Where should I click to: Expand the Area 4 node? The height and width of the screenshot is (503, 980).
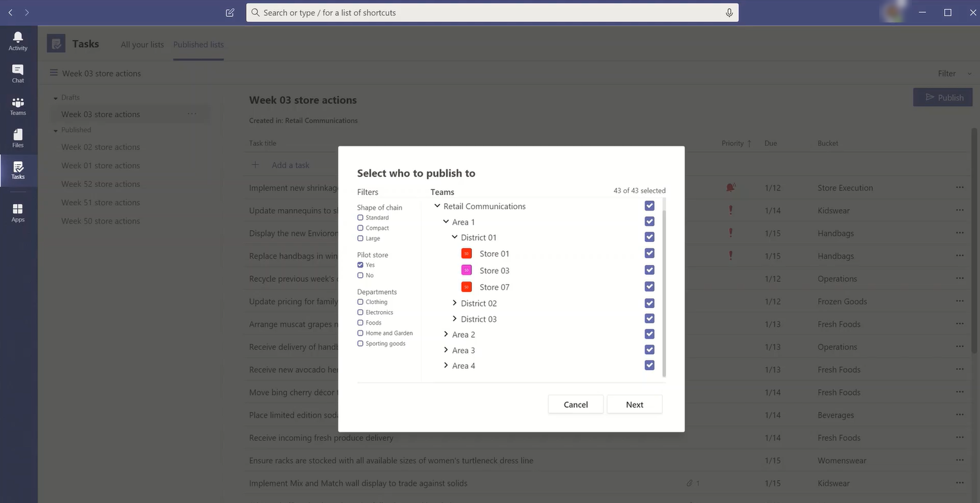(x=446, y=365)
